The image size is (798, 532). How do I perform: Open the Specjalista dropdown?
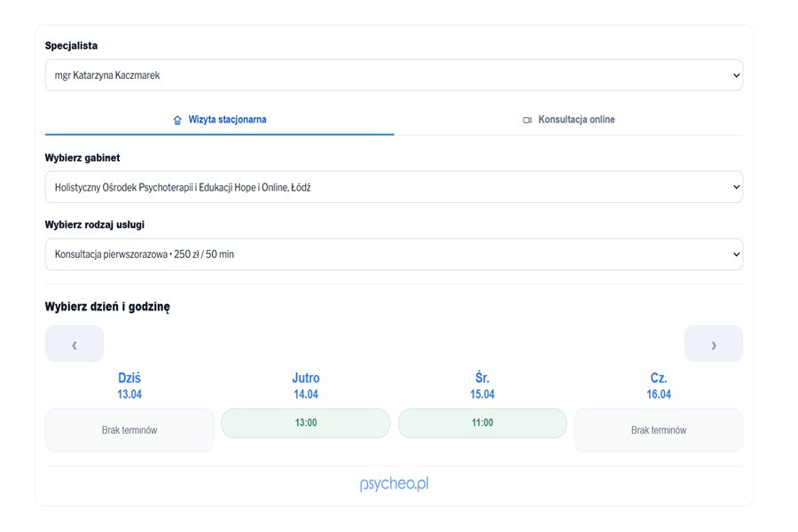pyautogui.click(x=394, y=75)
